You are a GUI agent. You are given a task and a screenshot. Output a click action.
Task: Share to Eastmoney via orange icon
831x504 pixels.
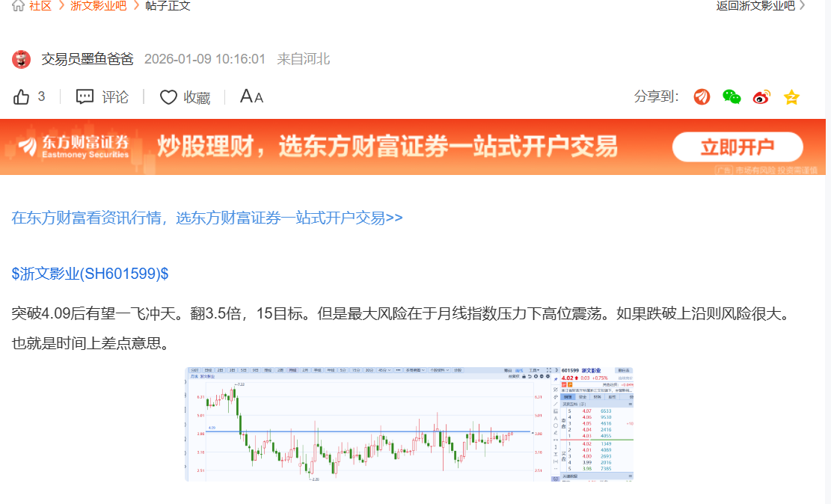click(702, 97)
